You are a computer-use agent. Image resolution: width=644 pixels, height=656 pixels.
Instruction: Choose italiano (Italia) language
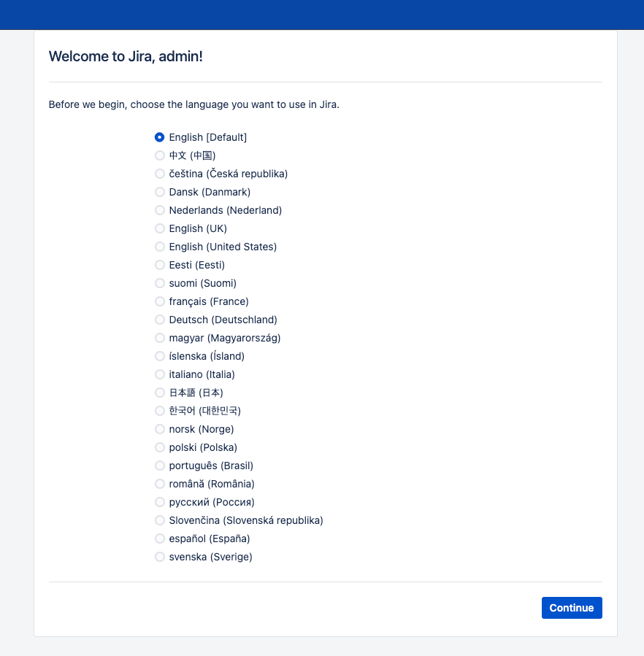[x=159, y=374]
